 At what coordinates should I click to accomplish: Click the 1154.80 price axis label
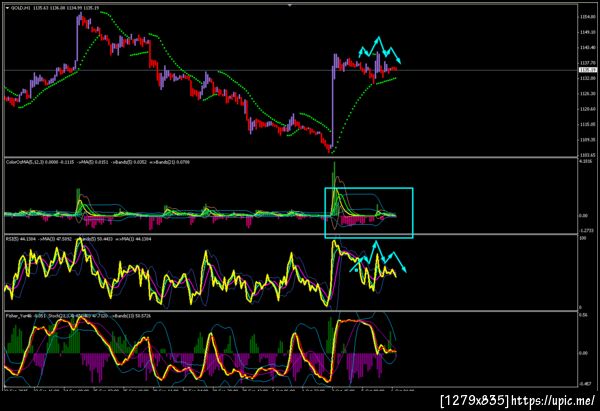[587, 17]
